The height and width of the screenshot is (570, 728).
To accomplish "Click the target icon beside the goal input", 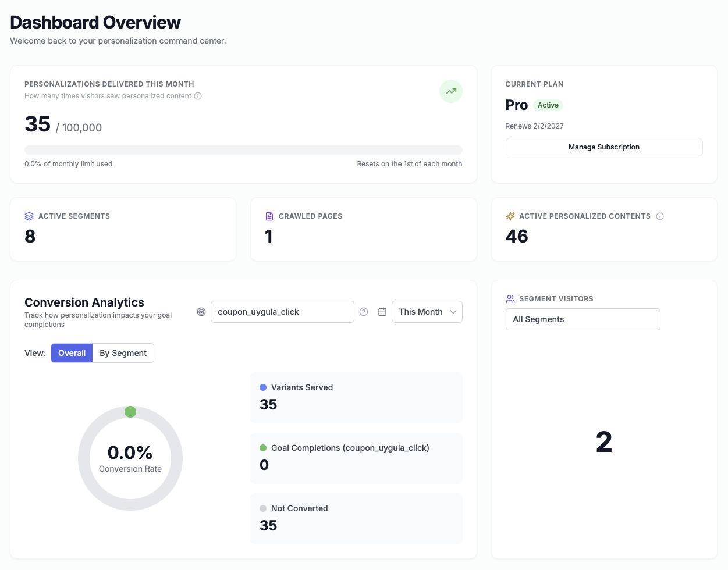I will tap(201, 312).
